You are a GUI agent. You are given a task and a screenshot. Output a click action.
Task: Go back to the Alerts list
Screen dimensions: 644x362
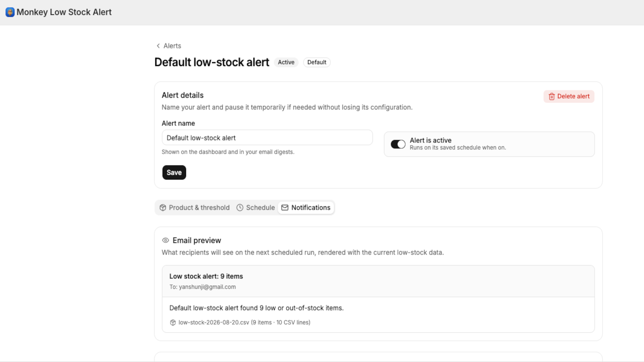[169, 46]
